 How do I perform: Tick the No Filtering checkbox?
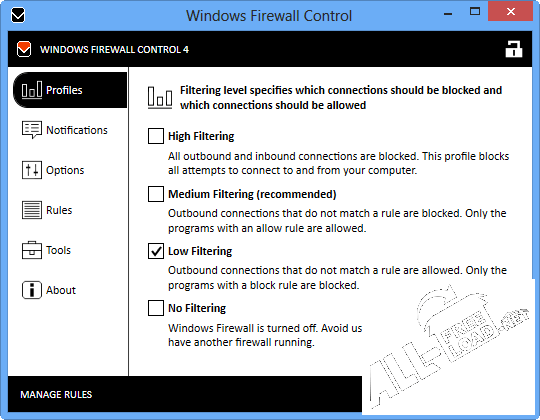point(156,308)
